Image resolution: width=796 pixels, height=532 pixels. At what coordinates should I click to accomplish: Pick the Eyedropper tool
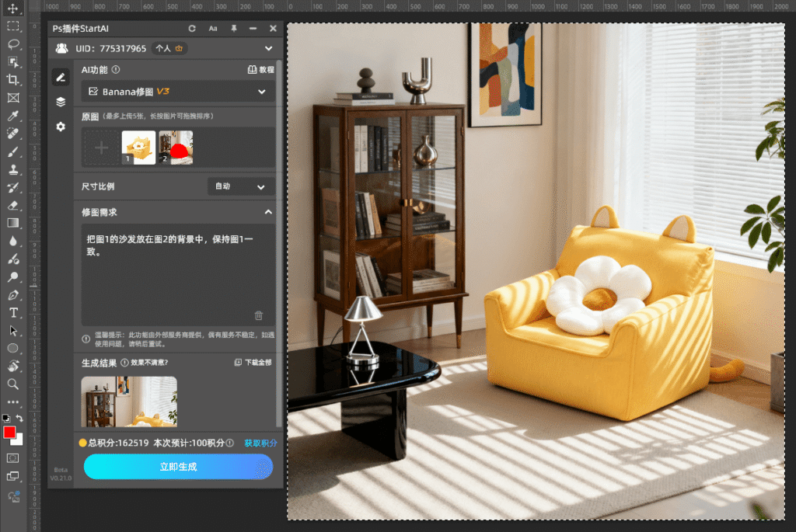pos(13,116)
